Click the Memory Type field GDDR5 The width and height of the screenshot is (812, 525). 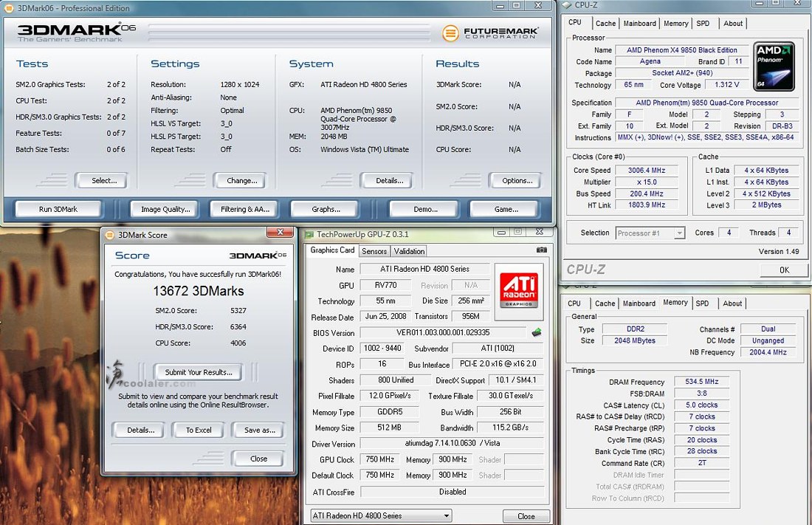pyautogui.click(x=390, y=412)
